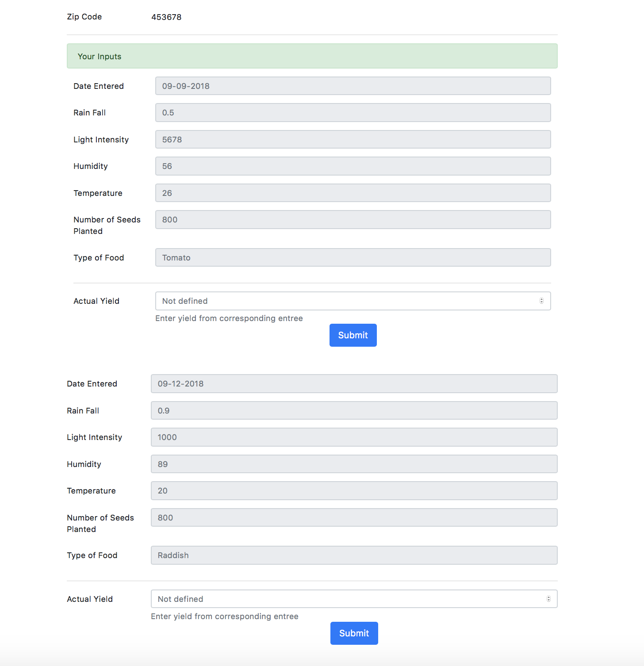Focus the Actual Yield field for Raddish entry
This screenshot has width=644, height=666.
coord(354,599)
